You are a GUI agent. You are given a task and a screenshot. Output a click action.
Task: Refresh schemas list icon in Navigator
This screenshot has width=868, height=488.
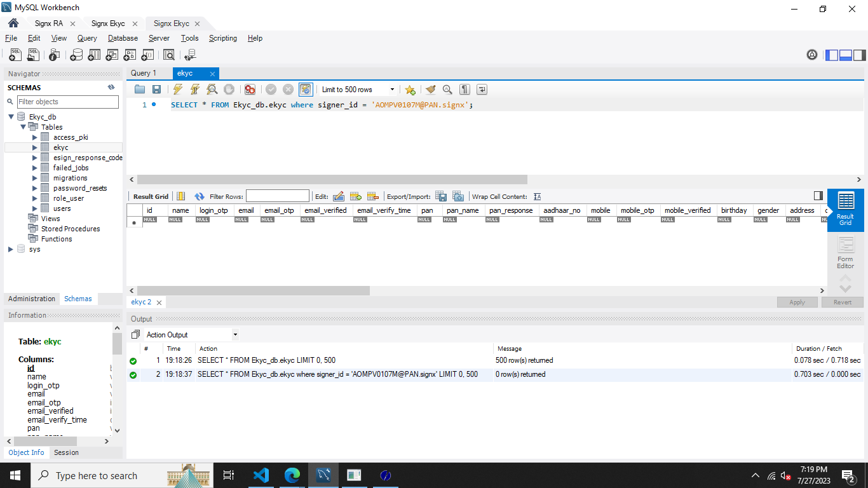point(111,87)
